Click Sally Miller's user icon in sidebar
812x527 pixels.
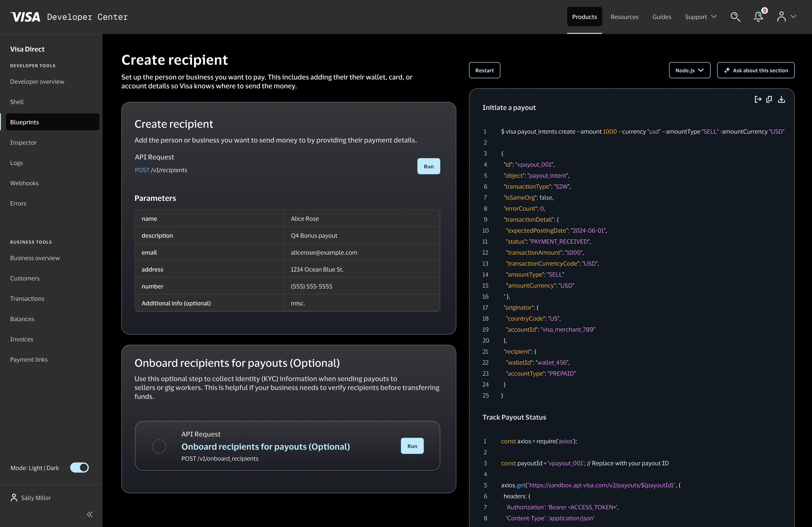[x=14, y=497]
